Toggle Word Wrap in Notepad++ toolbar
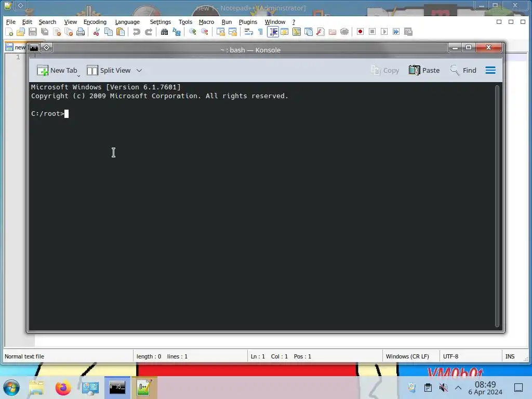This screenshot has width=532, height=399. click(x=249, y=32)
